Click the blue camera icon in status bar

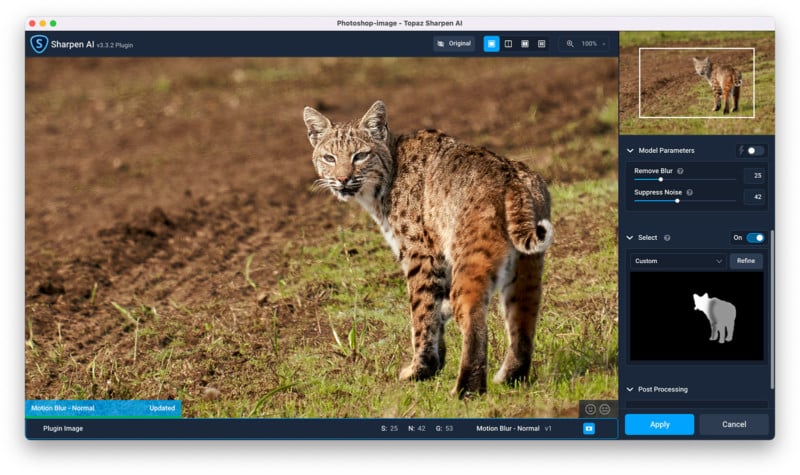tap(589, 429)
